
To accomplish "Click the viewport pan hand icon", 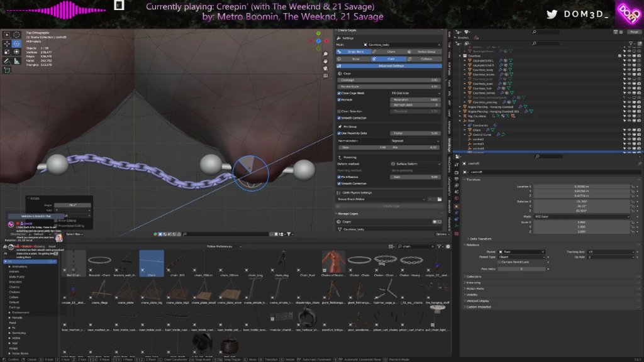I will coord(325,61).
